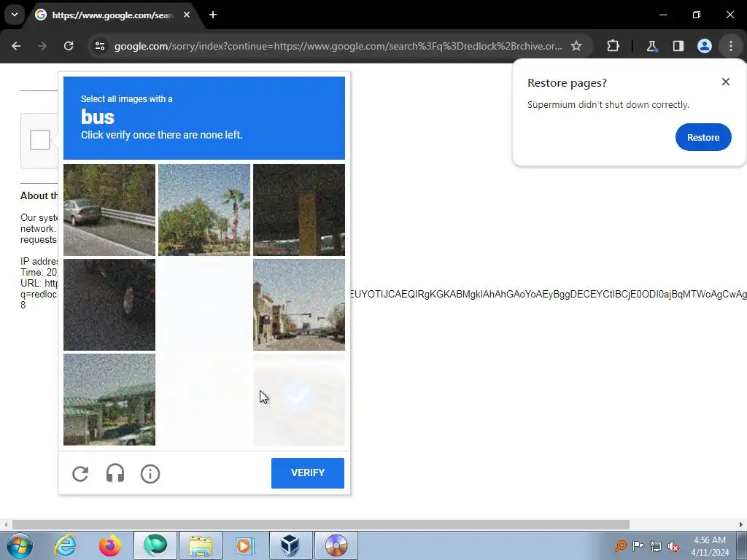Select the google.com search tab
The width and height of the screenshot is (747, 560).
click(x=112, y=15)
